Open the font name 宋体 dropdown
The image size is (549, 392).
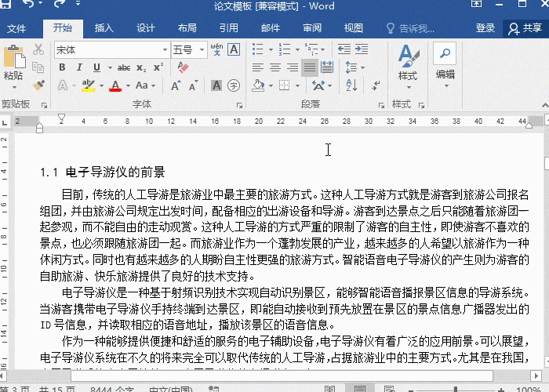[x=165, y=49]
